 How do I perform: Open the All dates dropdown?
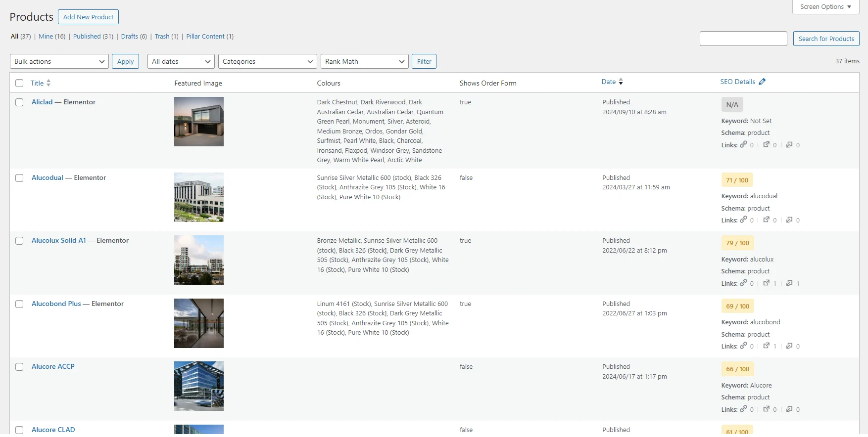(x=181, y=61)
